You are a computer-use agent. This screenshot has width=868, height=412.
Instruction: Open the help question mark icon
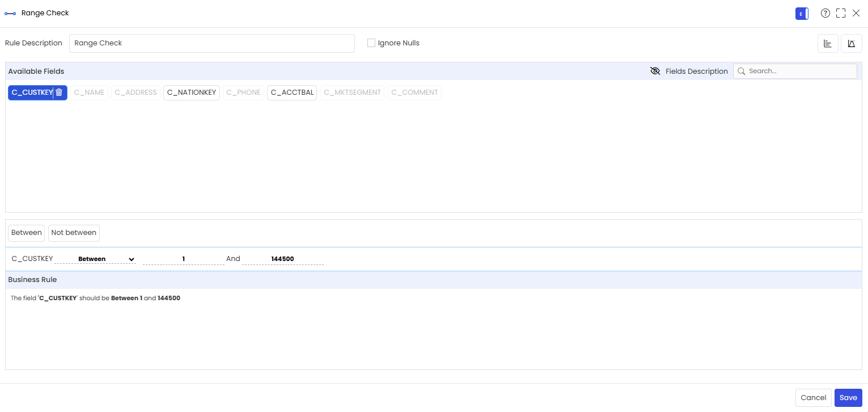point(825,13)
